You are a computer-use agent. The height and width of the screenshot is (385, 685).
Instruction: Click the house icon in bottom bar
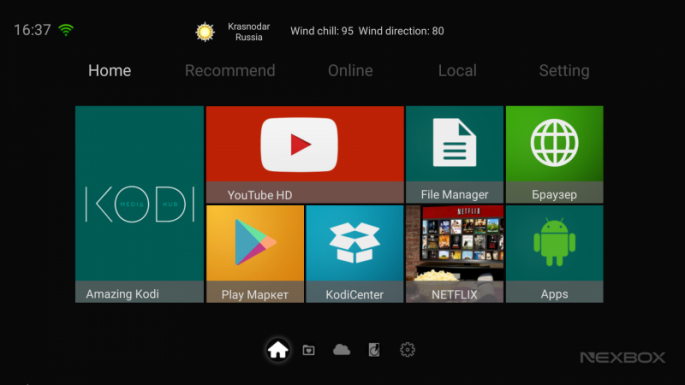click(x=278, y=350)
